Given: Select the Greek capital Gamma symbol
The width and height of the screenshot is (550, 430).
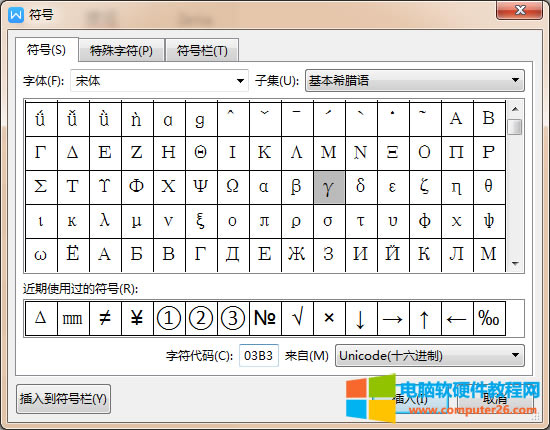Looking at the screenshot, I should coord(41,153).
